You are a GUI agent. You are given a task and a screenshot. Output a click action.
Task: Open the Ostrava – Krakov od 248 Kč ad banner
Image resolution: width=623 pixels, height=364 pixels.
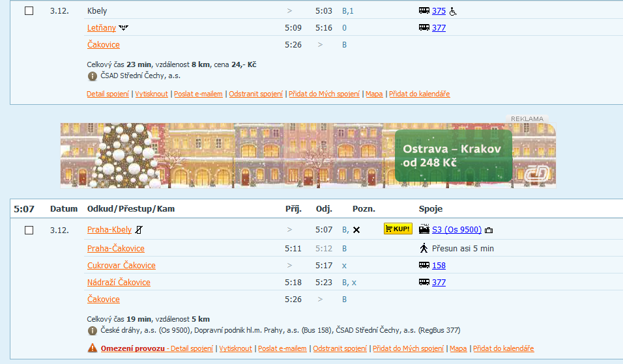click(x=308, y=155)
